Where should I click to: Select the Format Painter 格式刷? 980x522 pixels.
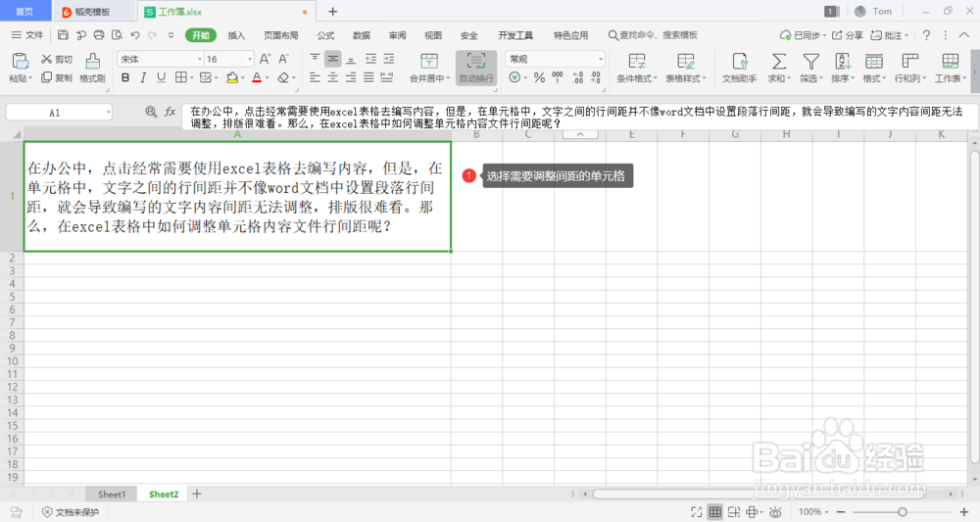pos(92,68)
